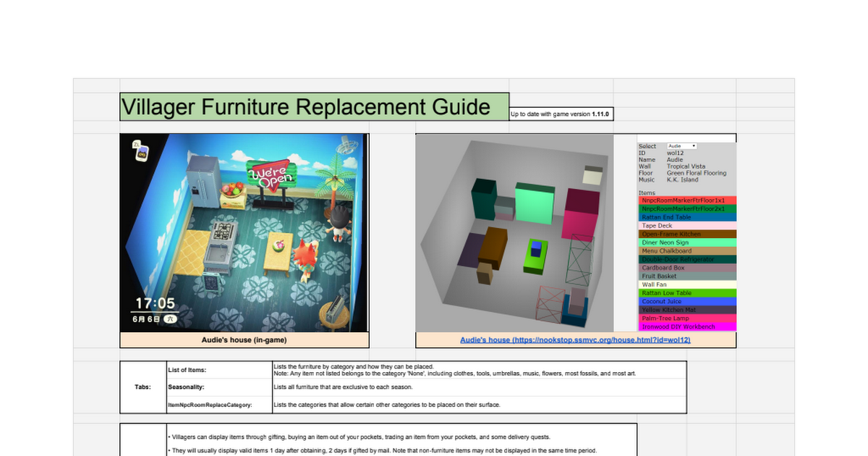Select the Rattan Low Table item row
Viewport: 868px width, 456px height.
pos(687,293)
